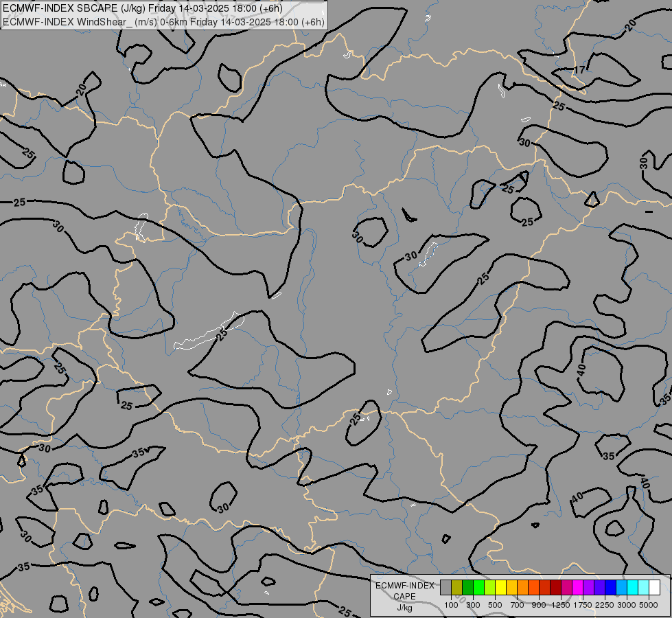Select the WindShear 0-6km title line
Viewport: 672px width, 618px height.
[164, 22]
